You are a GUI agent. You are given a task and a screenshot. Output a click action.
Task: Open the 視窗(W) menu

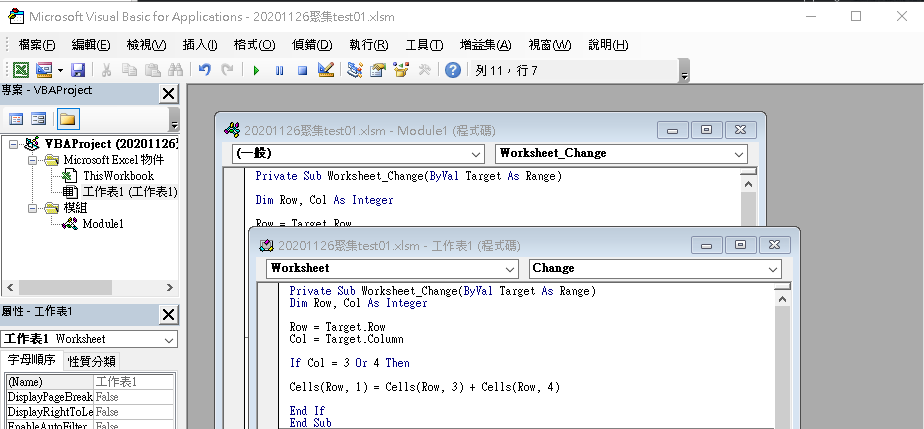[x=550, y=45]
